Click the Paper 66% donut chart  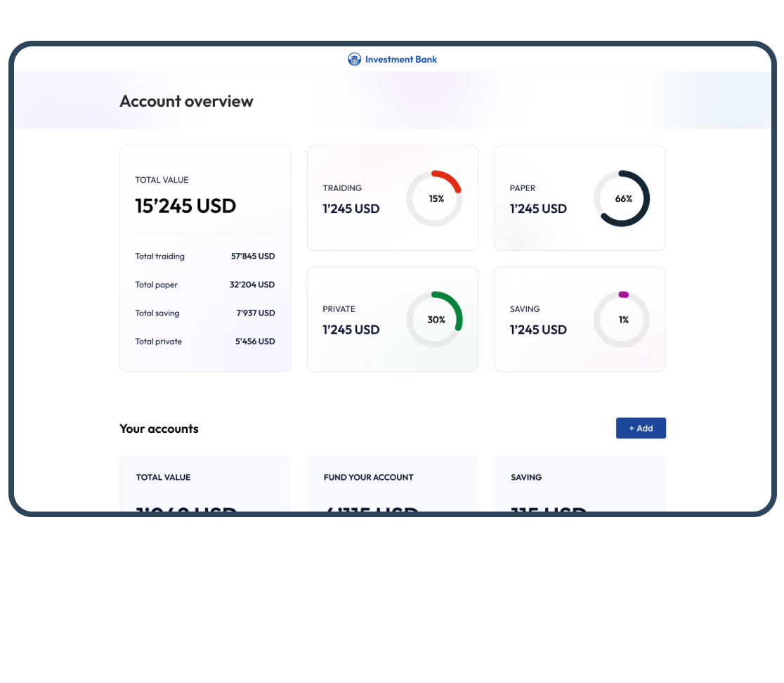coord(622,199)
